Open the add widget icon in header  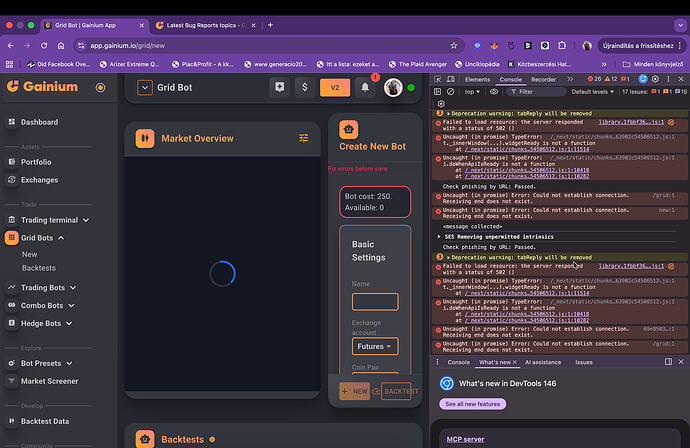click(x=279, y=87)
